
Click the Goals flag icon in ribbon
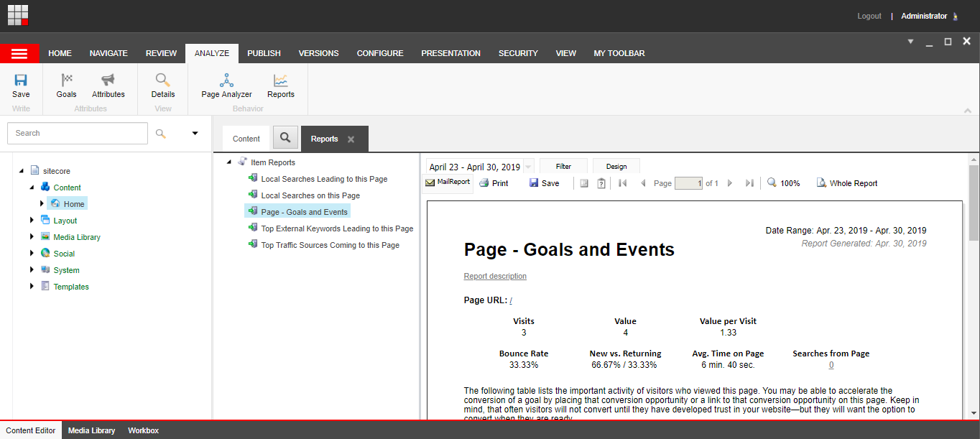(66, 80)
